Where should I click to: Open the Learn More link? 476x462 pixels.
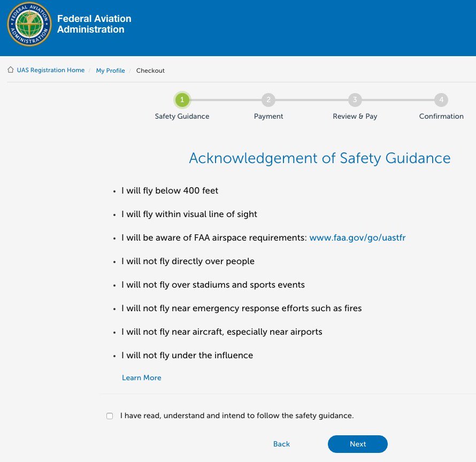[x=142, y=378]
